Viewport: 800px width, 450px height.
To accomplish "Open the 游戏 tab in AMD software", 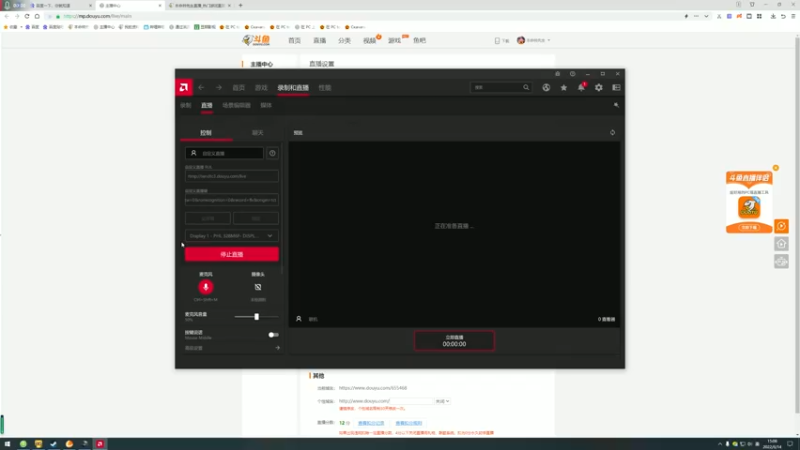I will (x=261, y=88).
